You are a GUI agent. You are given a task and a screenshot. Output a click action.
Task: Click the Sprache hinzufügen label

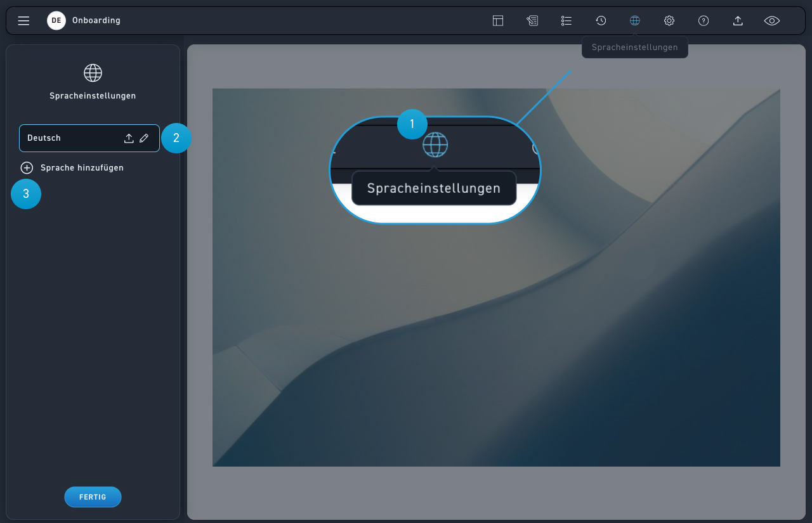coord(82,168)
